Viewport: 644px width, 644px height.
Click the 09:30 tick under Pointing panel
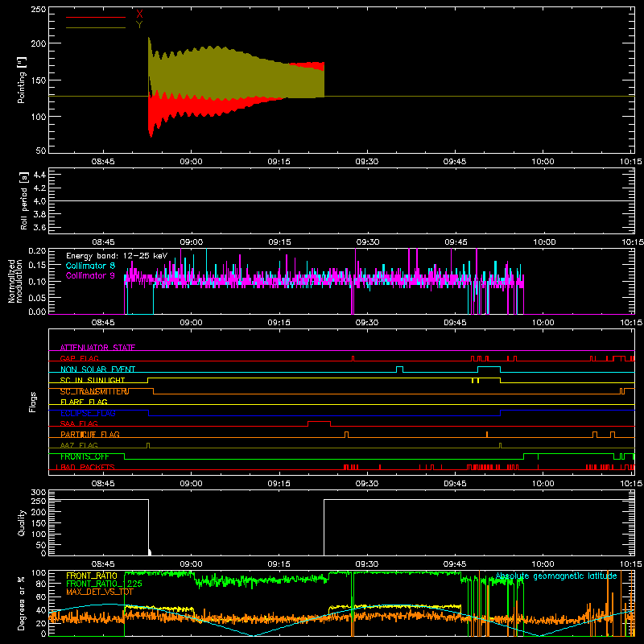tap(367, 162)
